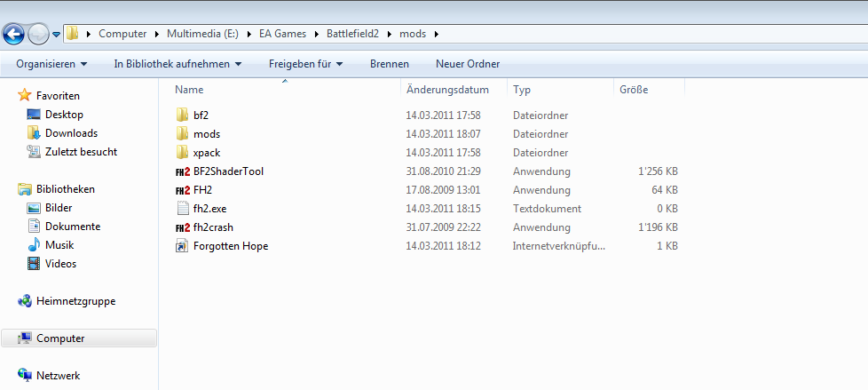Select the xpack folder icon
This screenshot has height=390, width=868.
pos(182,152)
